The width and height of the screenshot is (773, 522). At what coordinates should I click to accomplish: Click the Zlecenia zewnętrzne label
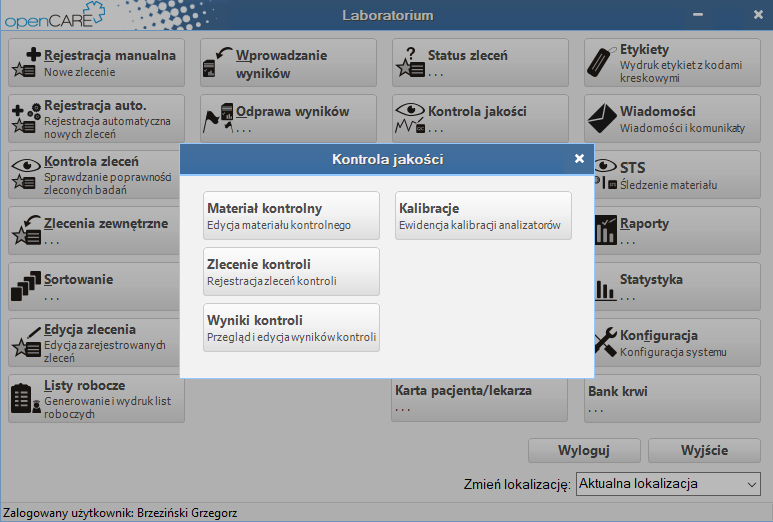(106, 224)
